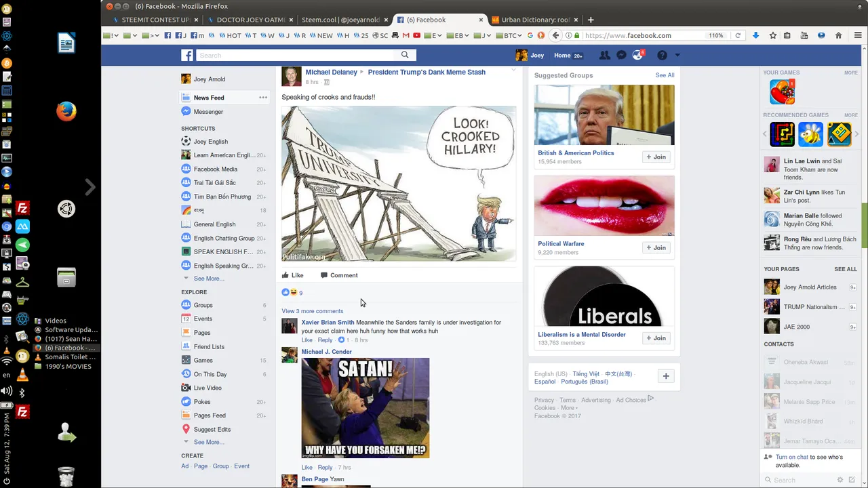Open the account menu arrow in the header
Image resolution: width=868 pixels, height=488 pixels.
(677, 56)
